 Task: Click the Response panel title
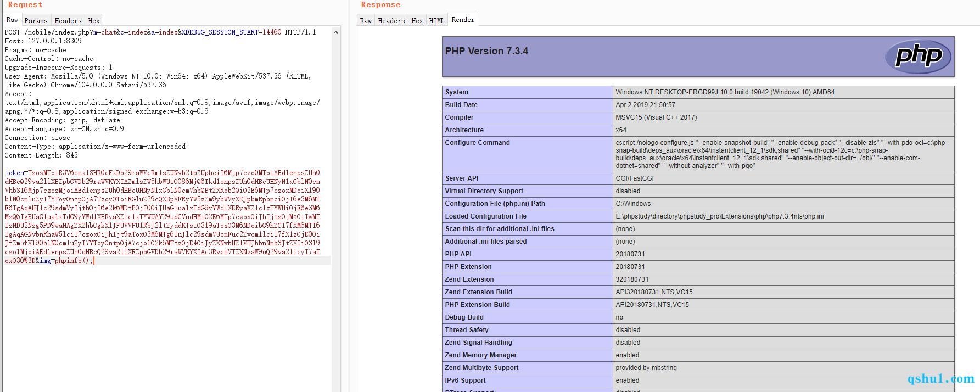tap(380, 5)
